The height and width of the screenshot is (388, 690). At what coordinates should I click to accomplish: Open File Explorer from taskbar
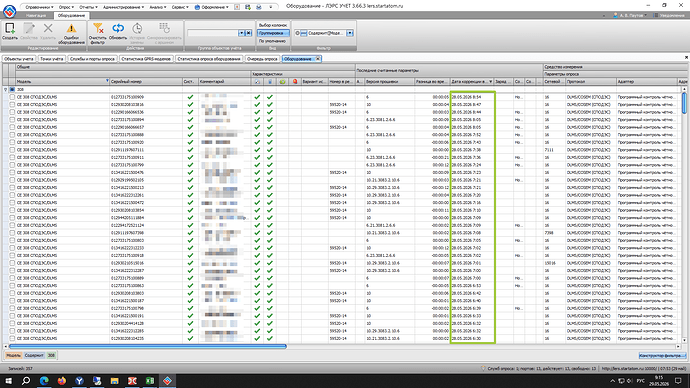(114, 381)
